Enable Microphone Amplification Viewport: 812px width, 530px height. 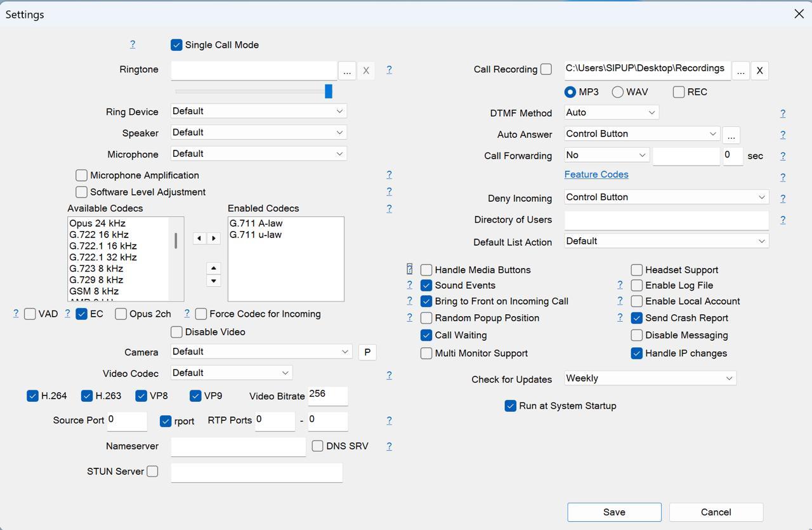[81, 175]
